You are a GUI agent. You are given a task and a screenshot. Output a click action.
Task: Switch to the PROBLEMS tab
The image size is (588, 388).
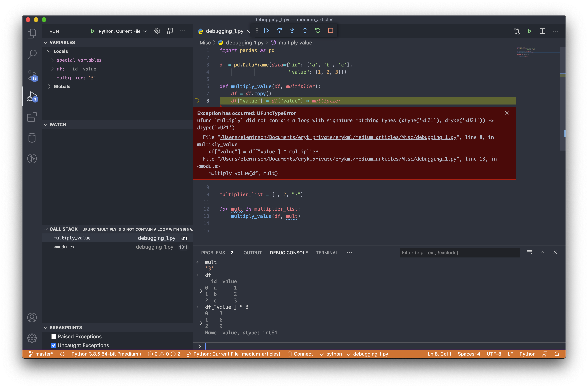click(213, 253)
